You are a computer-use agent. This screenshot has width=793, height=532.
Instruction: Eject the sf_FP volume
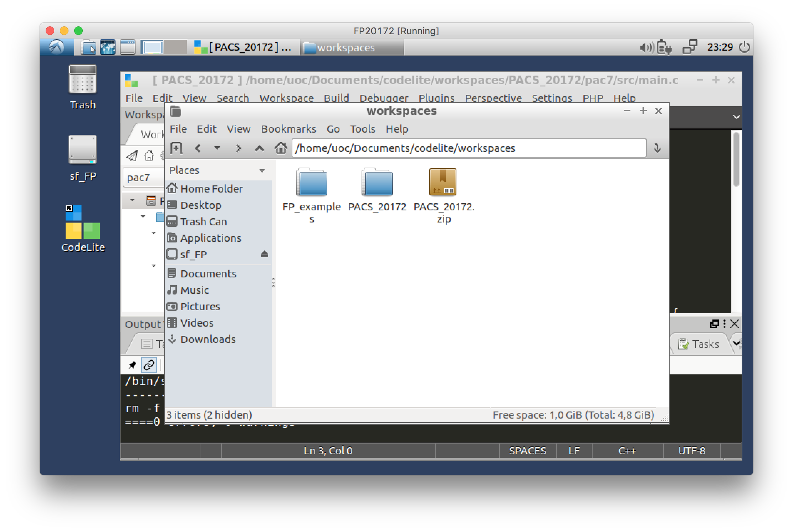click(264, 254)
